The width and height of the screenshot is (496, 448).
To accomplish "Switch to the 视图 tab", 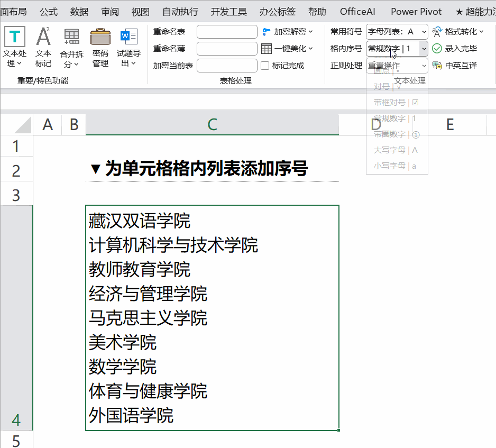I will pos(141,12).
